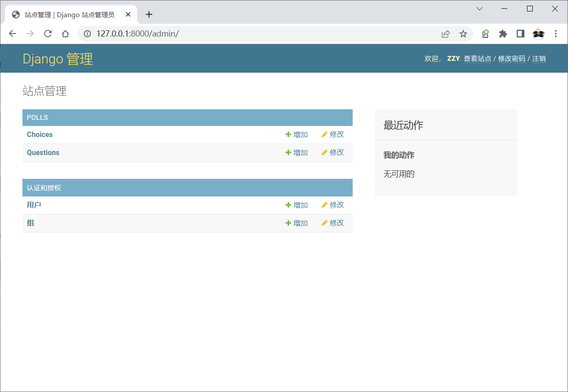Add a new 组 with 增加
The height and width of the screenshot is (392, 568).
pyautogui.click(x=297, y=223)
